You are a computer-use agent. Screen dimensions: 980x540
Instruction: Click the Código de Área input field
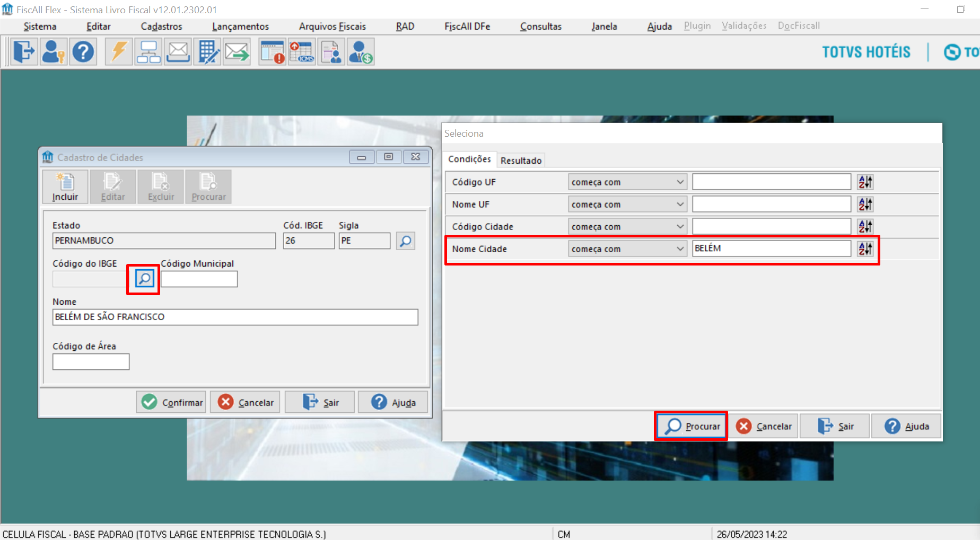(91, 361)
